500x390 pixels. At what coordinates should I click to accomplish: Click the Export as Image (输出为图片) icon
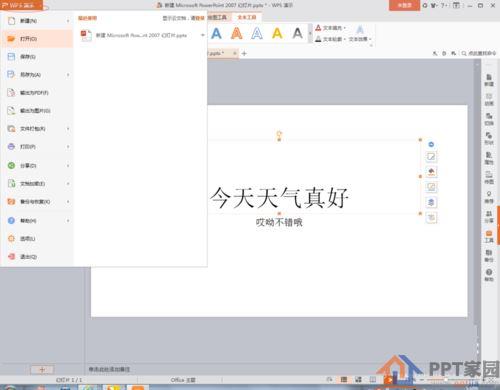11,110
